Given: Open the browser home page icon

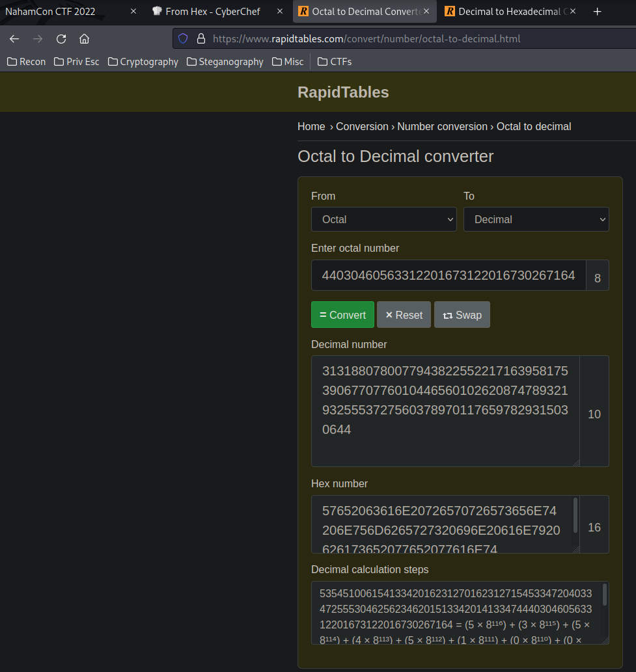Looking at the screenshot, I should (x=85, y=39).
